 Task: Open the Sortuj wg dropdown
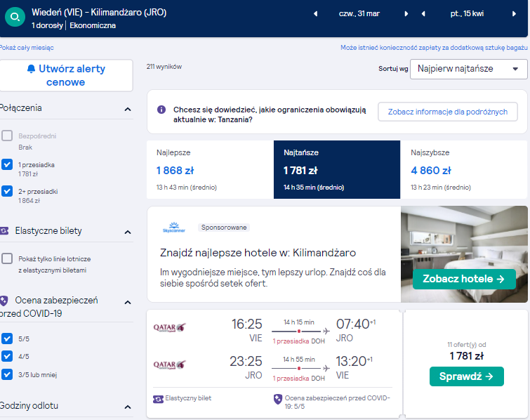click(468, 69)
